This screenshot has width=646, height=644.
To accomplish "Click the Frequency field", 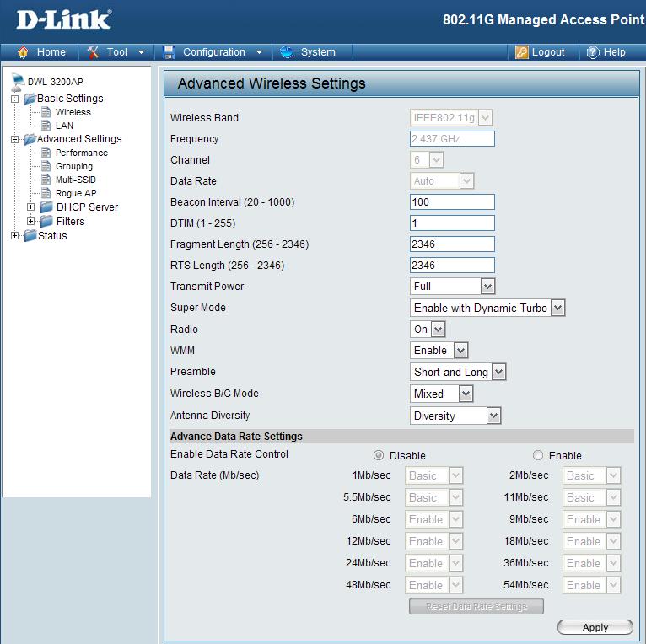I will coord(452,139).
